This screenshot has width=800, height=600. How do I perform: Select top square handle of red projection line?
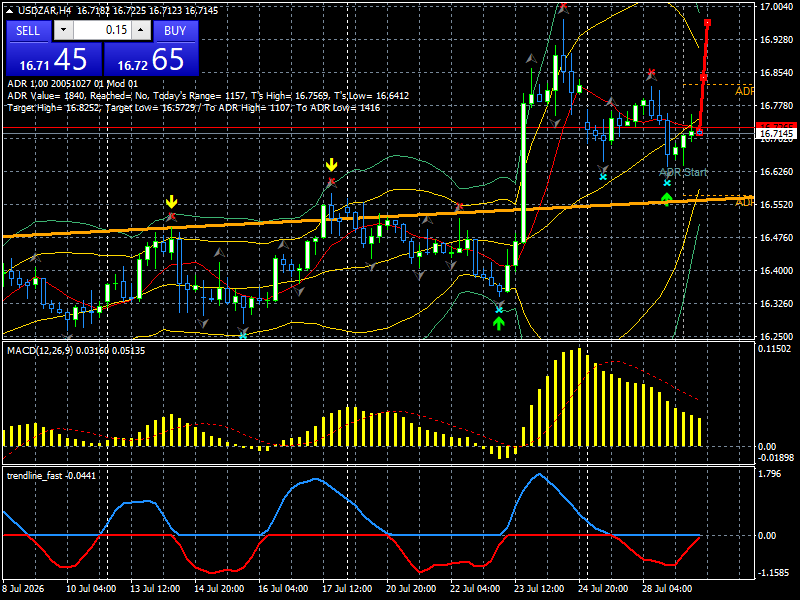point(708,23)
